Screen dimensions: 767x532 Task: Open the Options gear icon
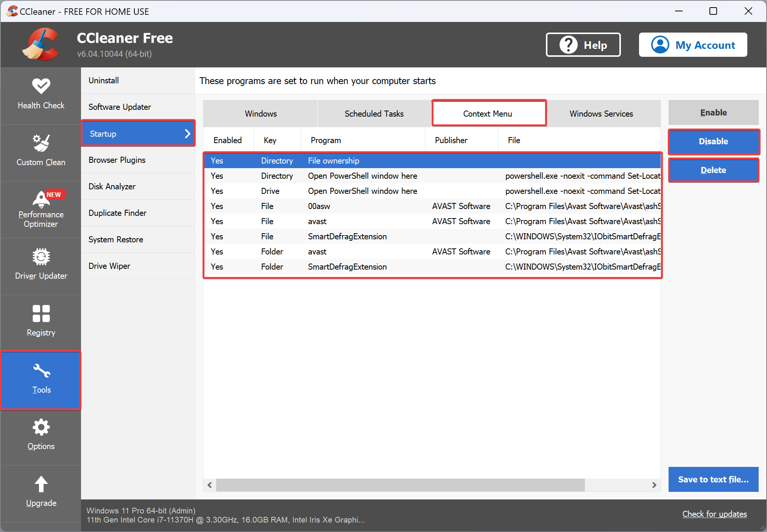41,427
